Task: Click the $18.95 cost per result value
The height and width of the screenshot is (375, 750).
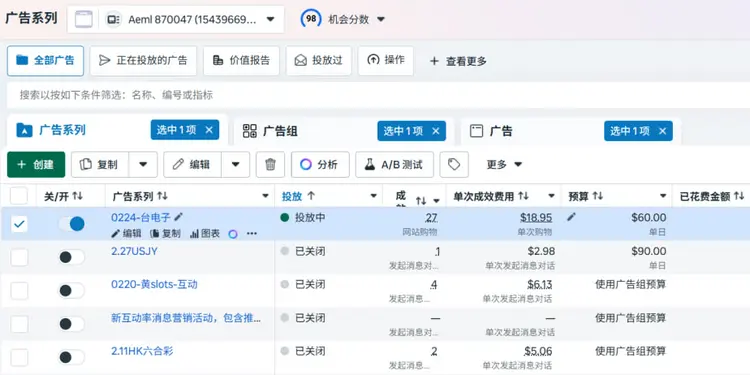Action: [536, 218]
